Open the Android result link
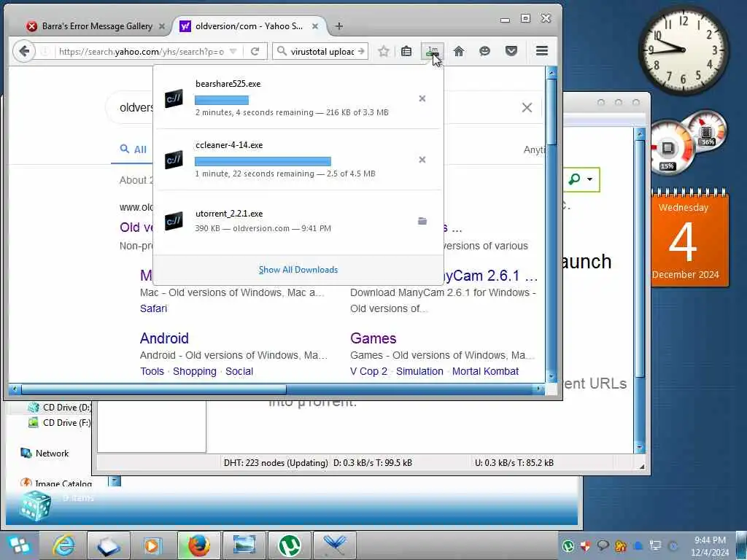 pyautogui.click(x=164, y=338)
